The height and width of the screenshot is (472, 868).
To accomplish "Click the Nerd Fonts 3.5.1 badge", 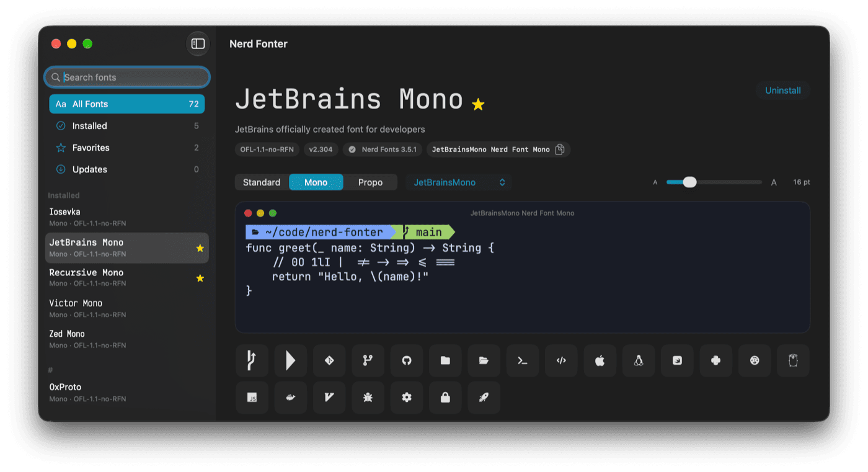I will [x=383, y=149].
